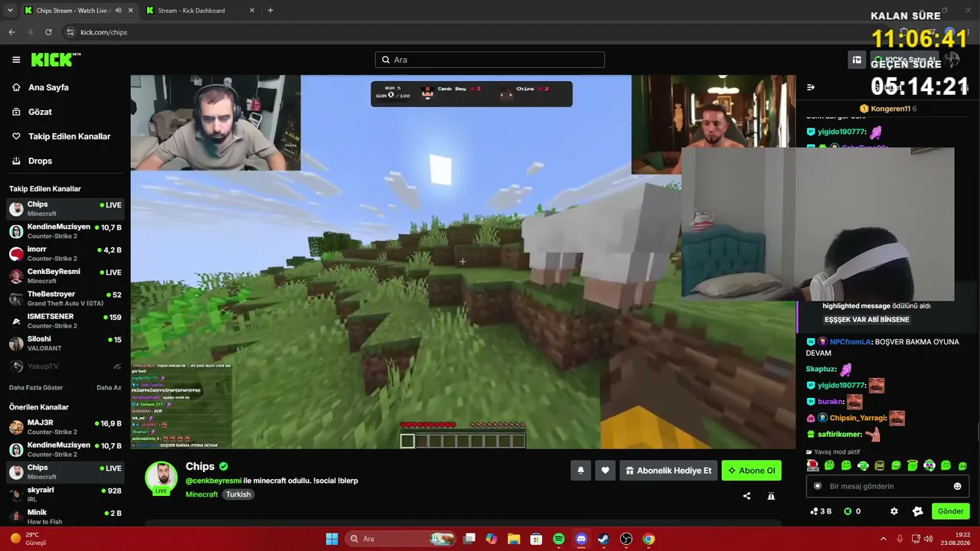This screenshot has width=980, height=551.
Task: Show hidden system tray icons
Action: point(883,539)
